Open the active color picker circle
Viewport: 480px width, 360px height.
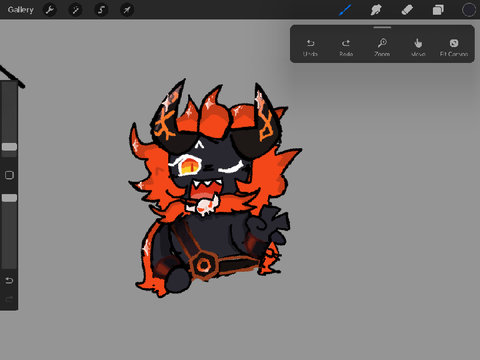pyautogui.click(x=469, y=10)
